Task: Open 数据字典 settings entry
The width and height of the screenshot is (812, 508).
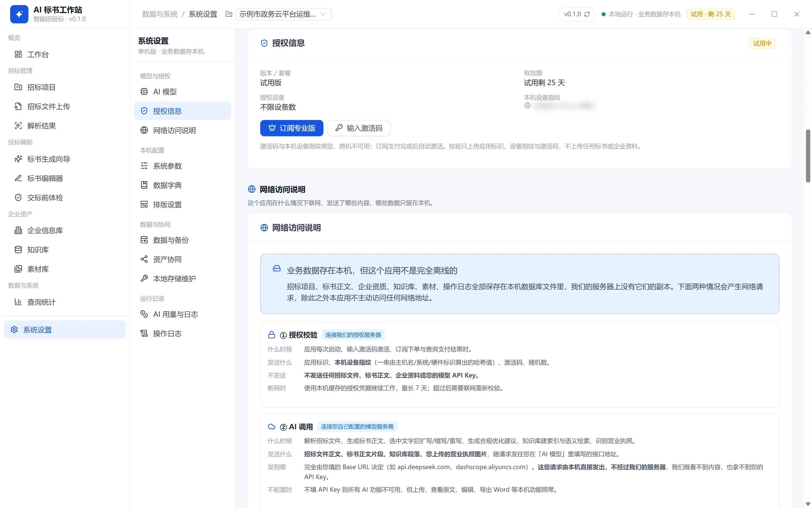Action: point(182,185)
